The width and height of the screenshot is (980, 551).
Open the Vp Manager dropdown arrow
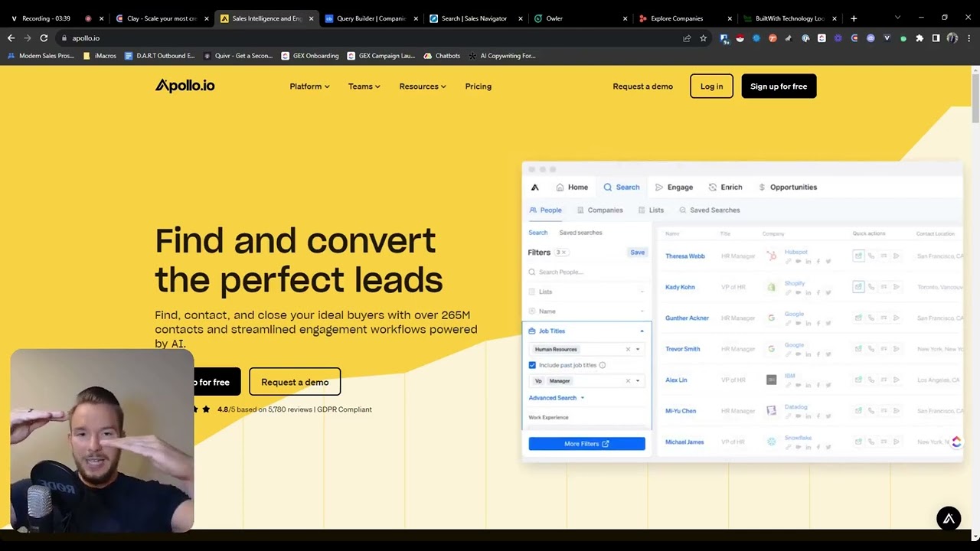point(638,380)
